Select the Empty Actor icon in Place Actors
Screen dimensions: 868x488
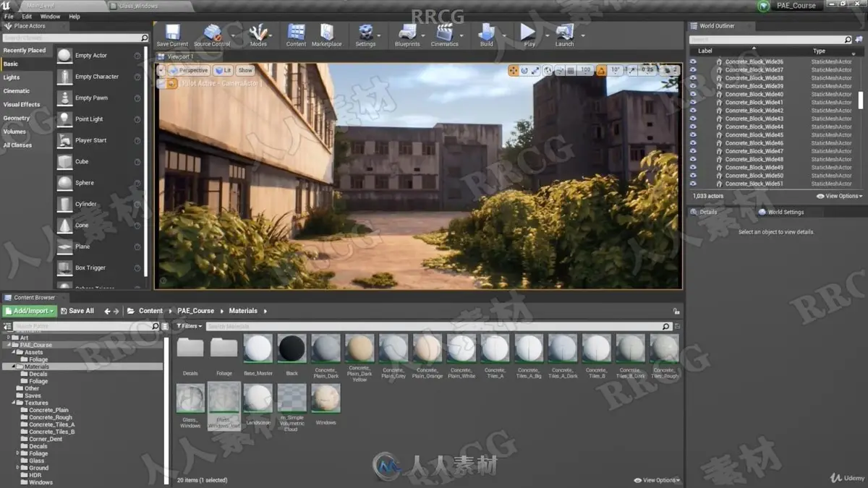click(64, 56)
